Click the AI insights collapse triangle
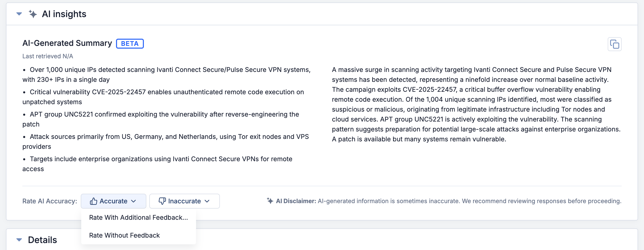The width and height of the screenshot is (644, 250). tap(19, 14)
